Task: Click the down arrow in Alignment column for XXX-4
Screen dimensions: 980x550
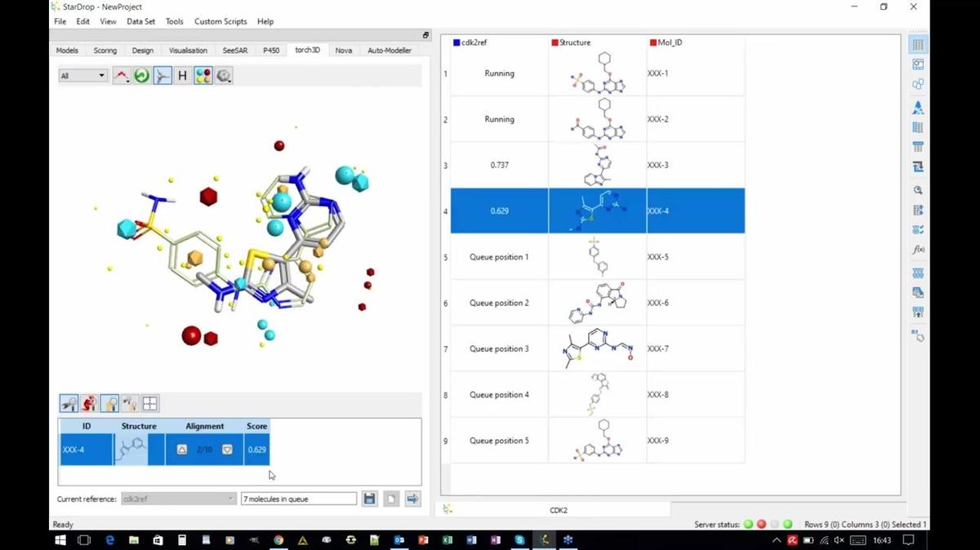Action: coord(226,448)
